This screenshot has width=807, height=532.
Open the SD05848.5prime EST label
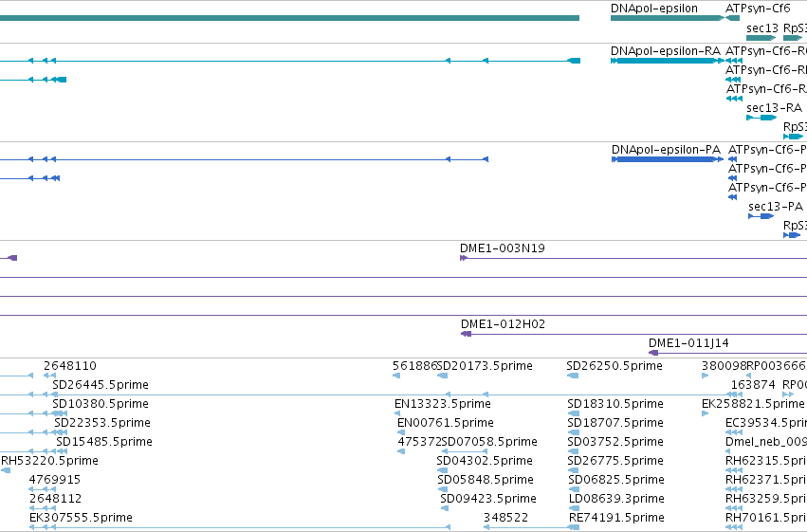click(x=486, y=480)
